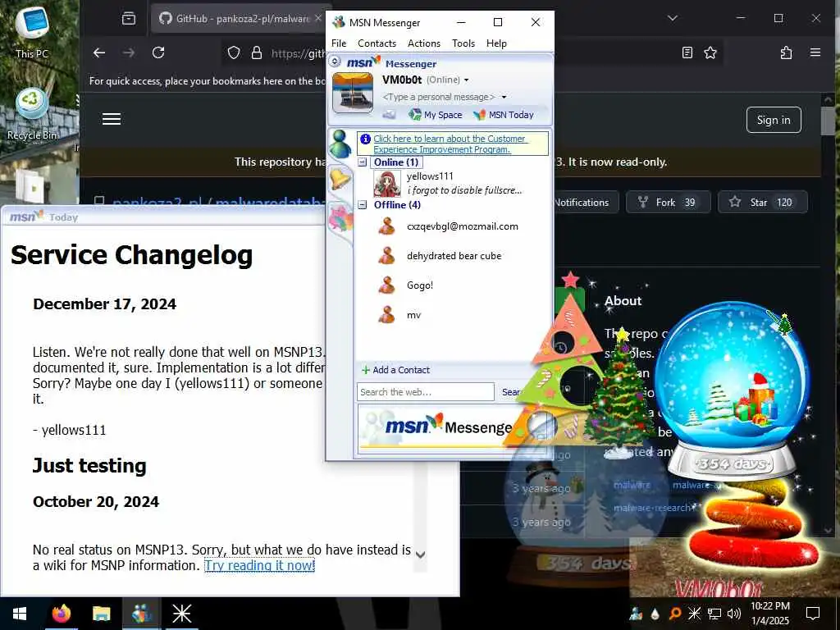The height and width of the screenshot is (630, 840).
Task: Close the GitHub tab in Firefox
Action: click(x=318, y=18)
